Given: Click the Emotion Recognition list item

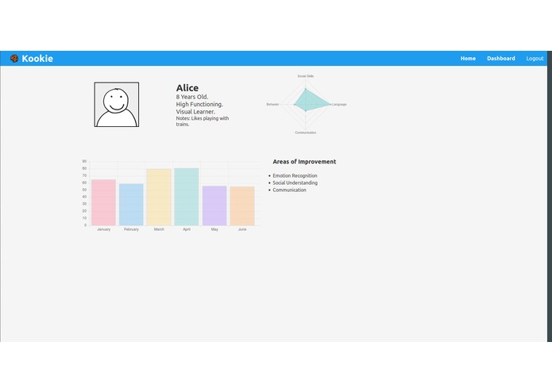Looking at the screenshot, I should pyautogui.click(x=295, y=175).
